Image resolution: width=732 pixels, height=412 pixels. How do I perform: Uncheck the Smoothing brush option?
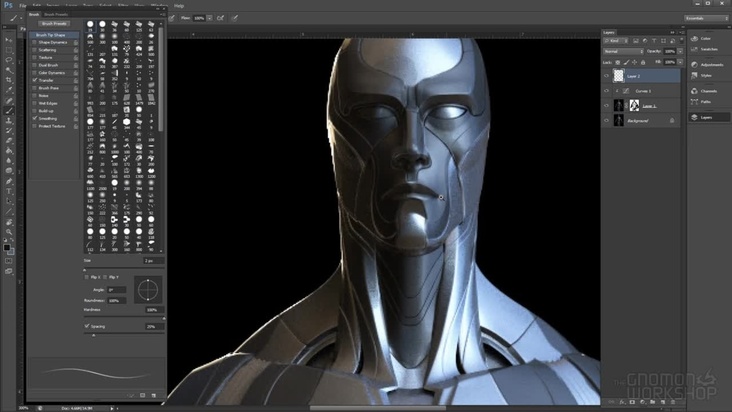pyautogui.click(x=35, y=118)
